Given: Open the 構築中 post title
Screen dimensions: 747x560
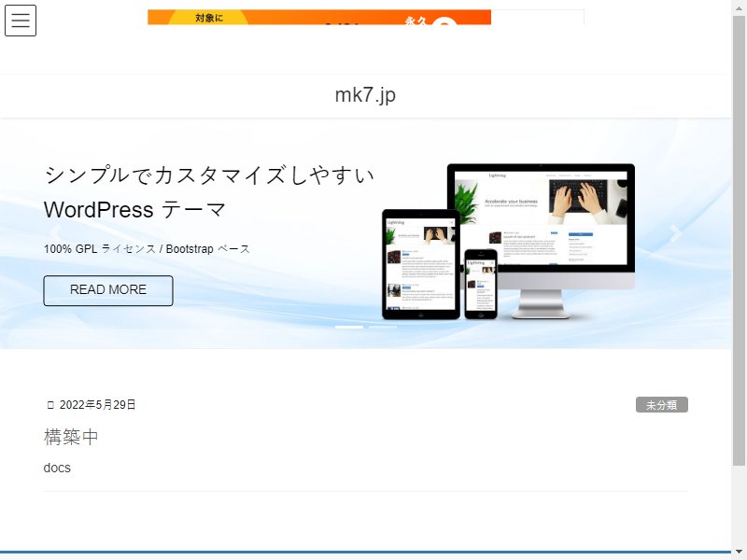Looking at the screenshot, I should click(71, 437).
